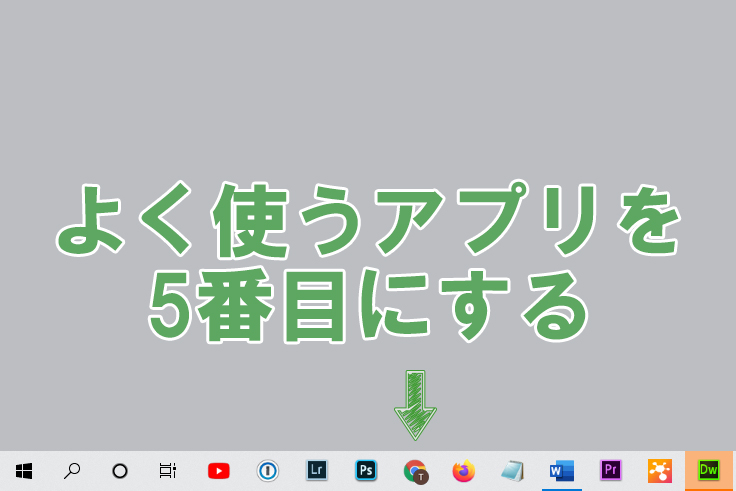Open Adobe Lightroom (Lr) icon
The width and height of the screenshot is (736, 491).
tap(317, 470)
